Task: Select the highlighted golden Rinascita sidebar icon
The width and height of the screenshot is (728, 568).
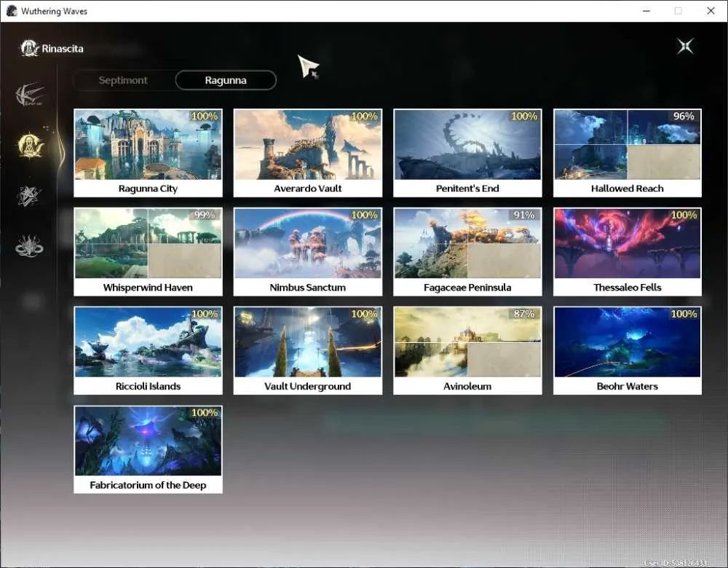Action: [30, 145]
